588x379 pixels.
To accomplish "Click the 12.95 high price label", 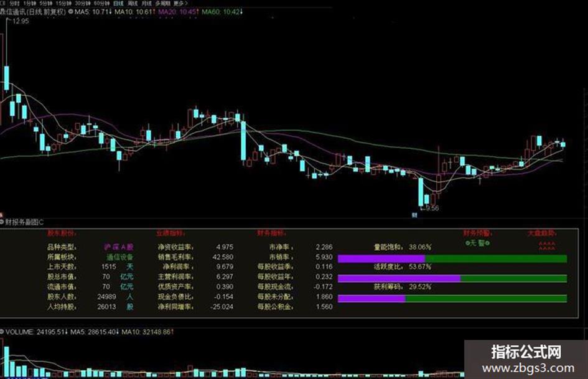I will tap(21, 21).
